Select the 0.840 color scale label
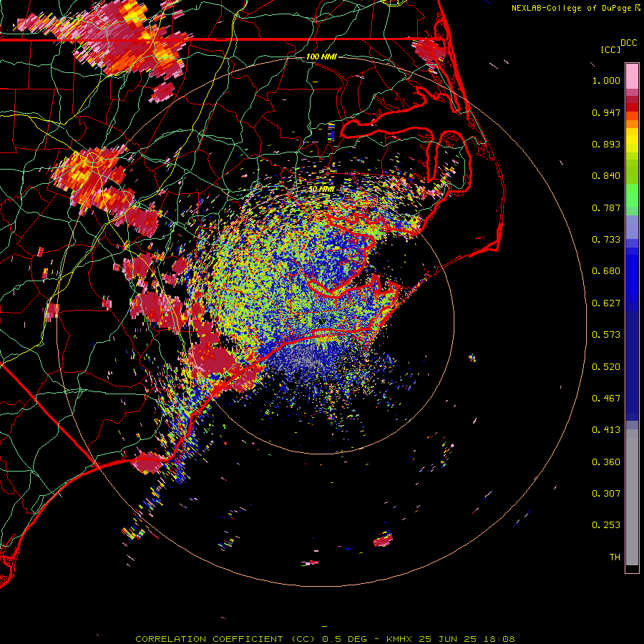The image size is (644, 644). pos(606,176)
